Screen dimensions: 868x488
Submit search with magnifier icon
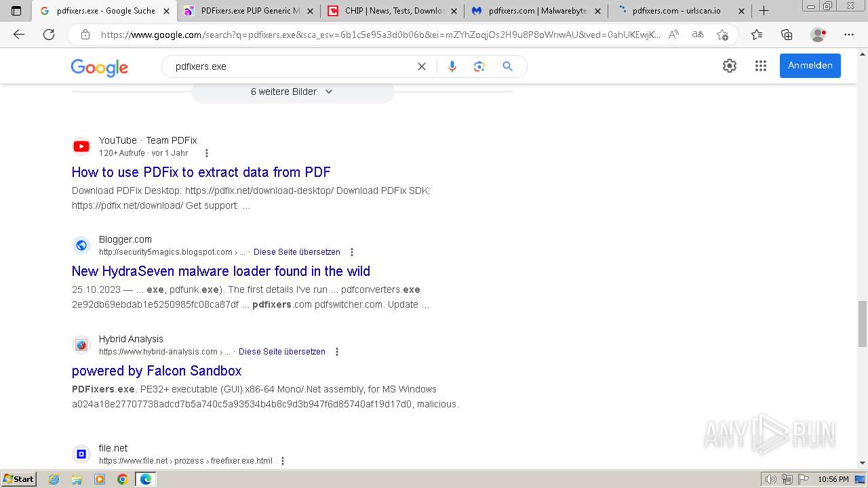coord(507,66)
